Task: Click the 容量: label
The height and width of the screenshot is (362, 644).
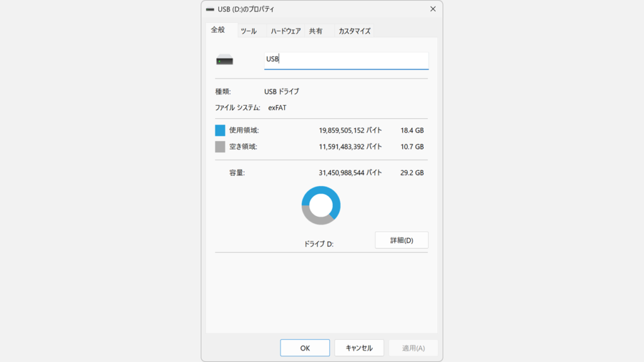Action: [x=237, y=173]
